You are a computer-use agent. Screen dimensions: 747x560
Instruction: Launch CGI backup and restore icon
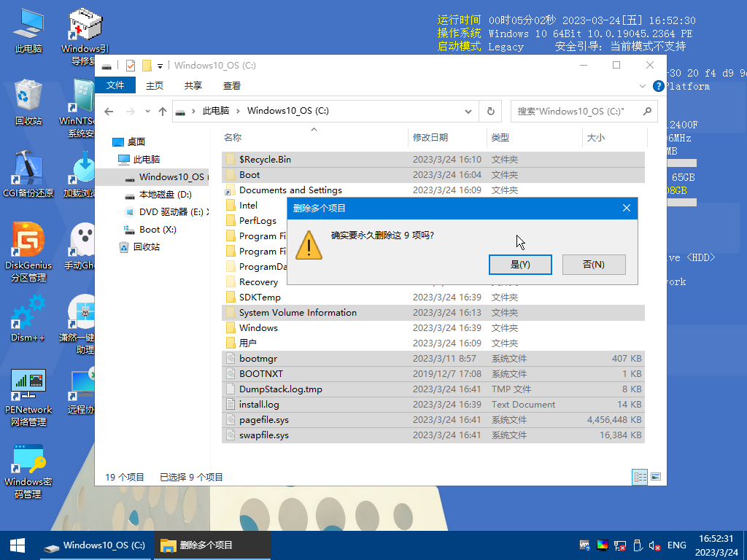coord(29,170)
